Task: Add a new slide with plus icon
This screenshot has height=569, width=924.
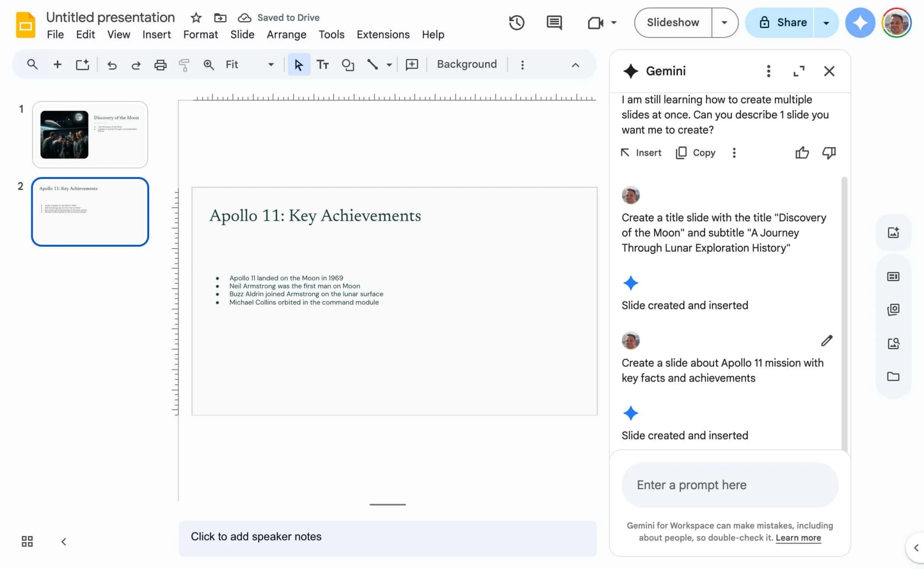Action: click(57, 64)
